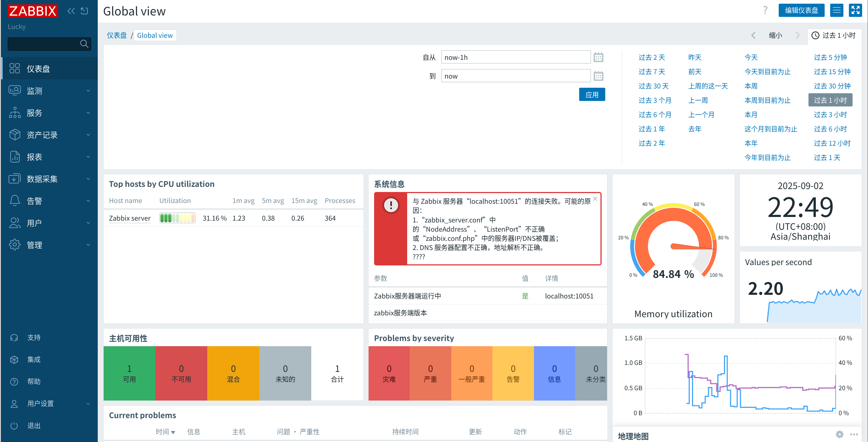868x442 pixels.
Task: Select the highlighted 过去 1 小时 range
Action: (831, 100)
